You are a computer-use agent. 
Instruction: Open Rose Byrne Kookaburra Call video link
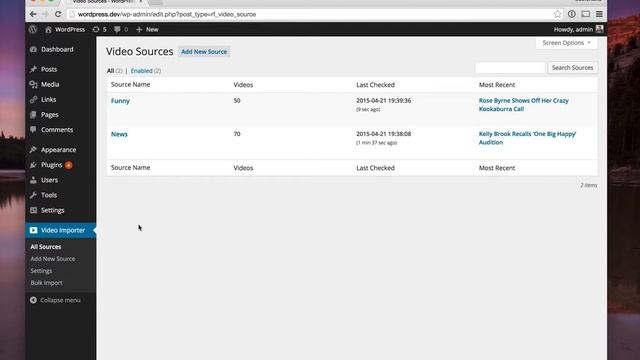click(x=524, y=104)
